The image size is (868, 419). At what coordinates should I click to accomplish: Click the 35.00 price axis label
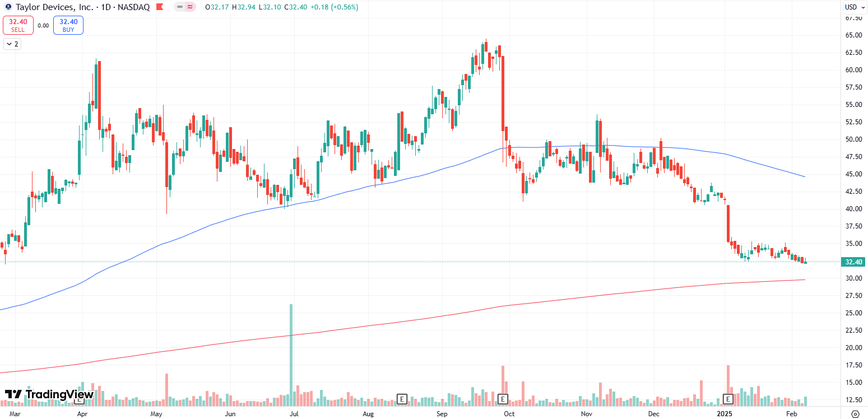(x=853, y=243)
